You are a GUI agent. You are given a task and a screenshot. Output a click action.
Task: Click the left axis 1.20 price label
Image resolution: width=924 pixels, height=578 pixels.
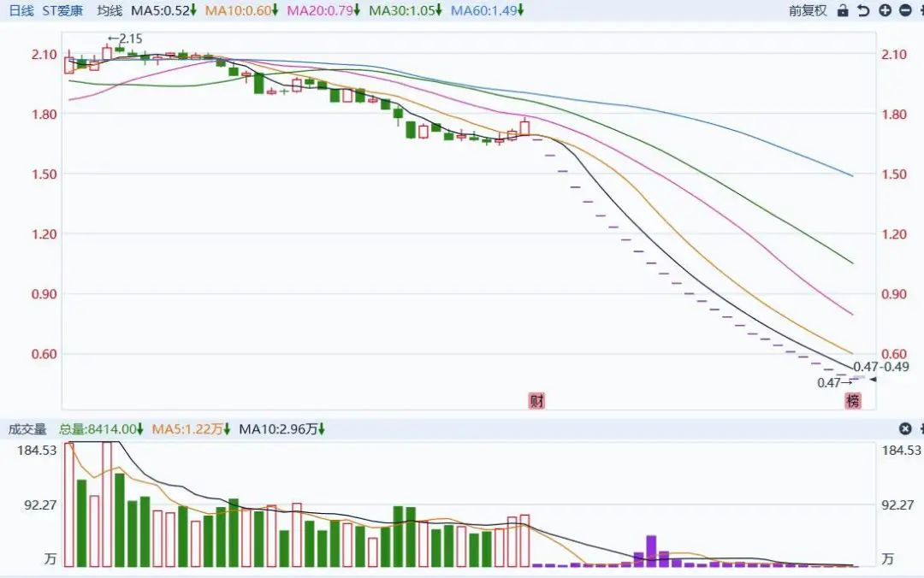click(x=44, y=234)
